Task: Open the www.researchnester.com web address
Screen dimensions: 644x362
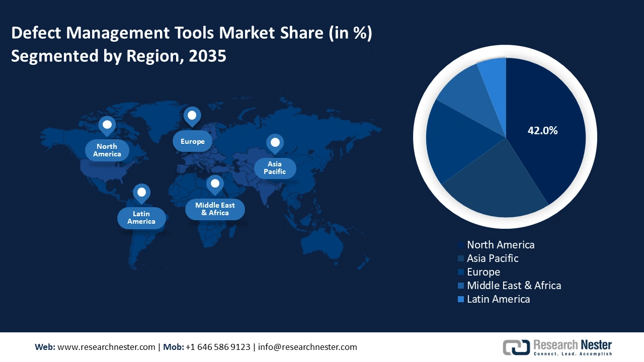Action: pos(106,347)
